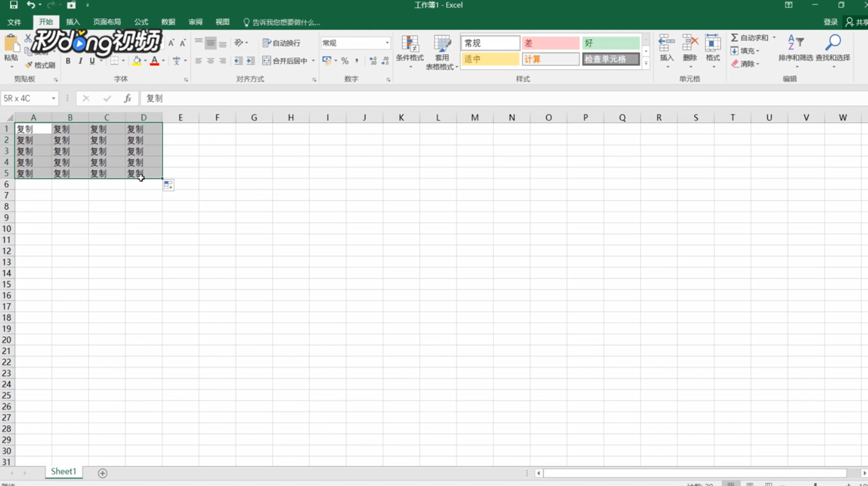868x486 pixels.
Task: Expand the Name Box dropdown arrow
Action: pos(54,99)
